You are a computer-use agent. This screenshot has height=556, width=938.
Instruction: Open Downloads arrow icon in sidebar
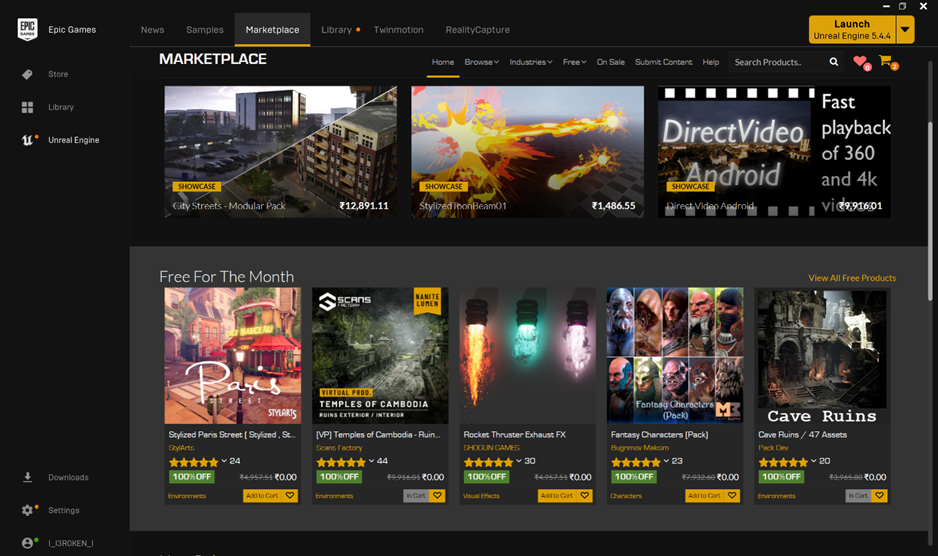pyautogui.click(x=28, y=477)
